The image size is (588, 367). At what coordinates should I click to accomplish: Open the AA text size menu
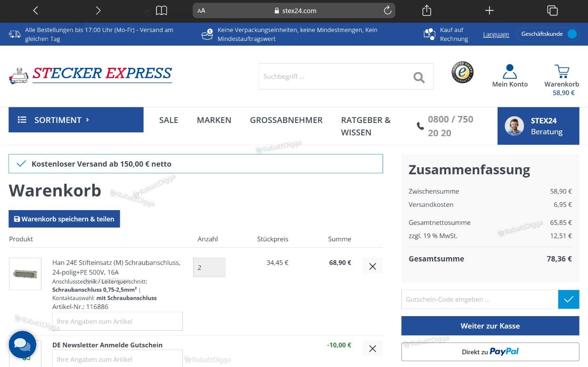pos(201,10)
